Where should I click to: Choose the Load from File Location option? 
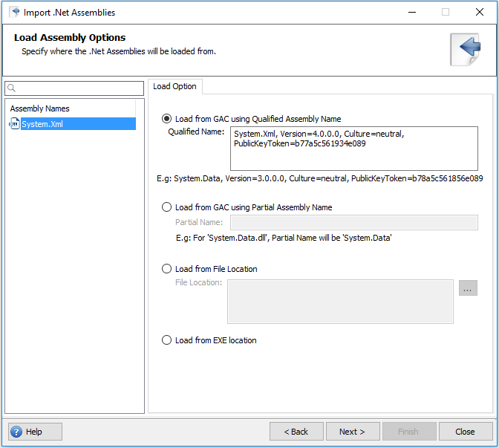[x=167, y=269]
